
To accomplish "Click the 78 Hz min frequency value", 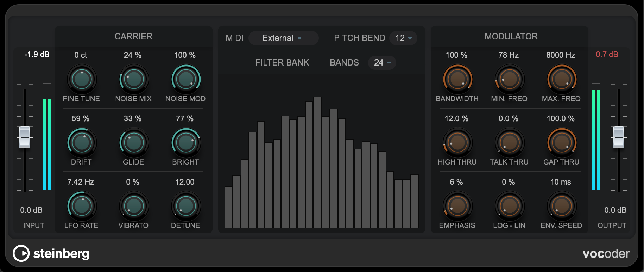I will [509, 55].
